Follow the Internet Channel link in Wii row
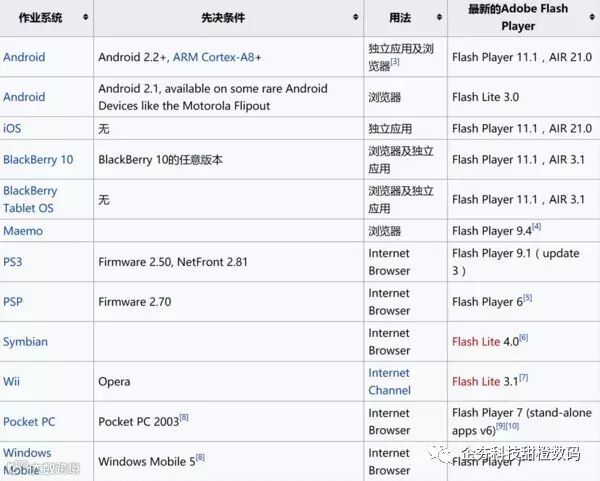The image size is (600, 481). (390, 382)
